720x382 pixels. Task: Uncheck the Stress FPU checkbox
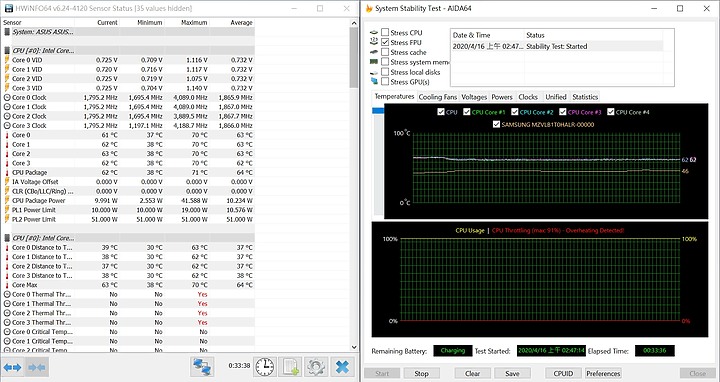[385, 42]
